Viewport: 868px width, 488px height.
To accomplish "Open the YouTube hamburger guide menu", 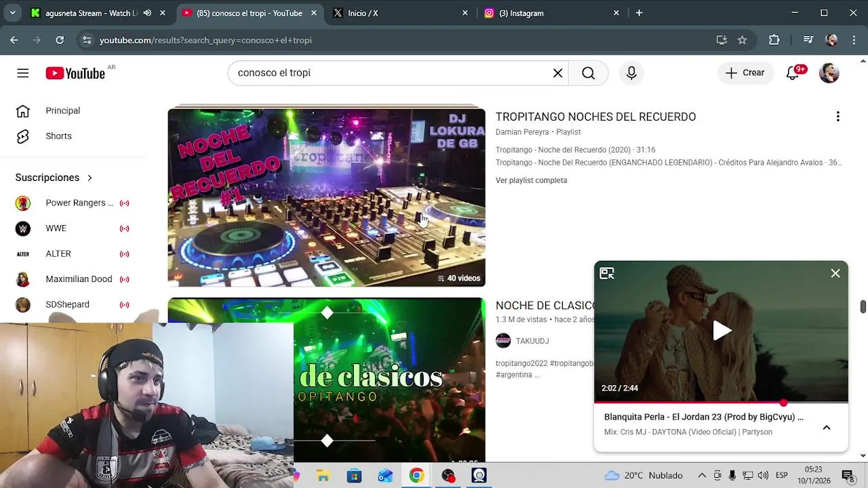I will (x=23, y=73).
